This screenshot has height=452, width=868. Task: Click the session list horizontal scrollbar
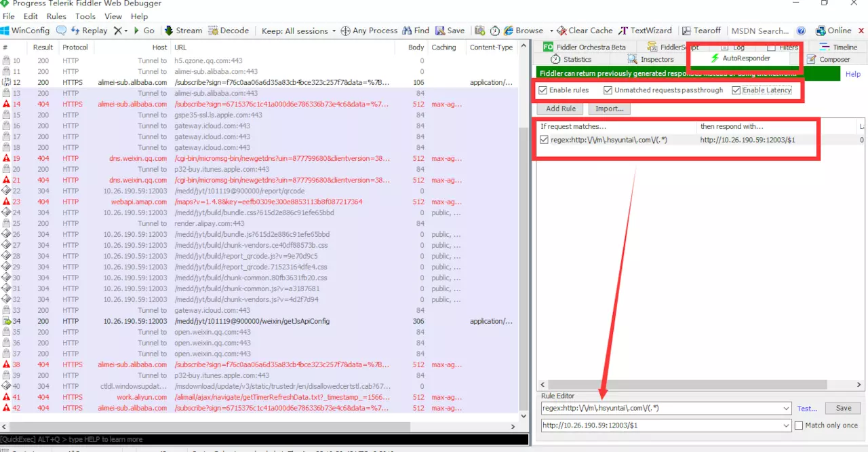coord(259,426)
